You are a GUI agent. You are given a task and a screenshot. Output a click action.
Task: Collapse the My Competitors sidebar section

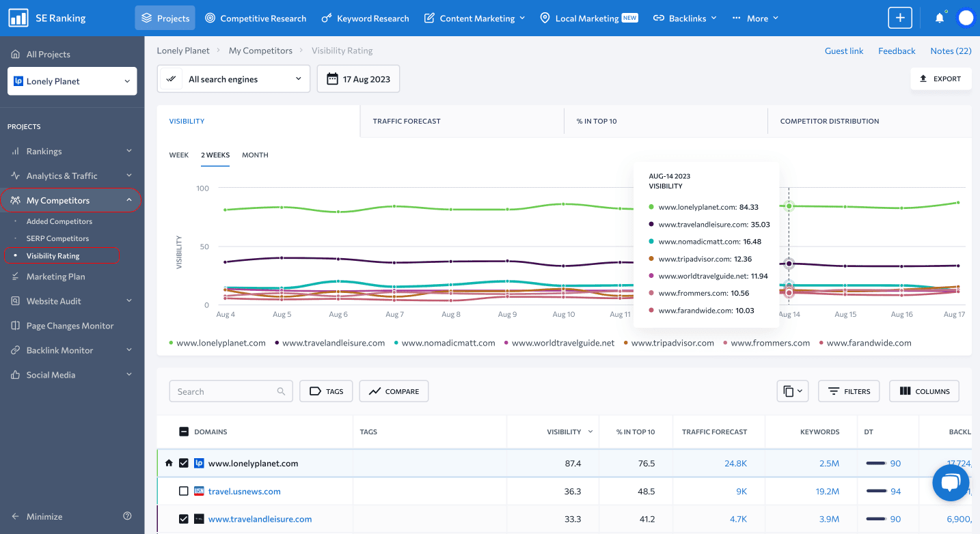[128, 200]
